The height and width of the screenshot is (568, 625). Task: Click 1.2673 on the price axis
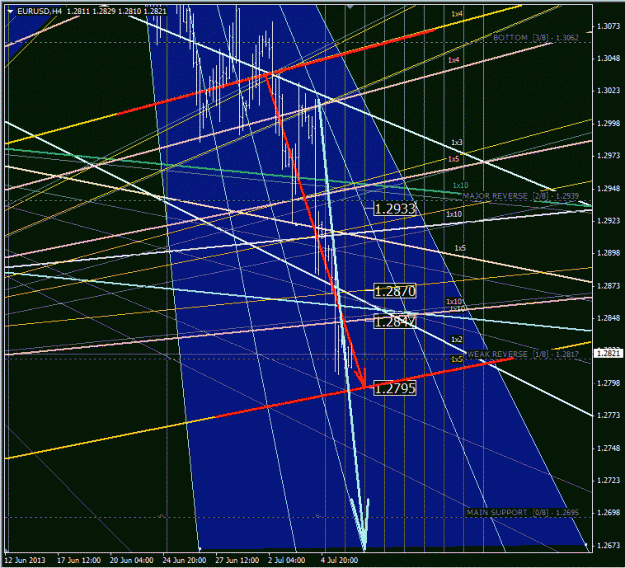[608, 545]
